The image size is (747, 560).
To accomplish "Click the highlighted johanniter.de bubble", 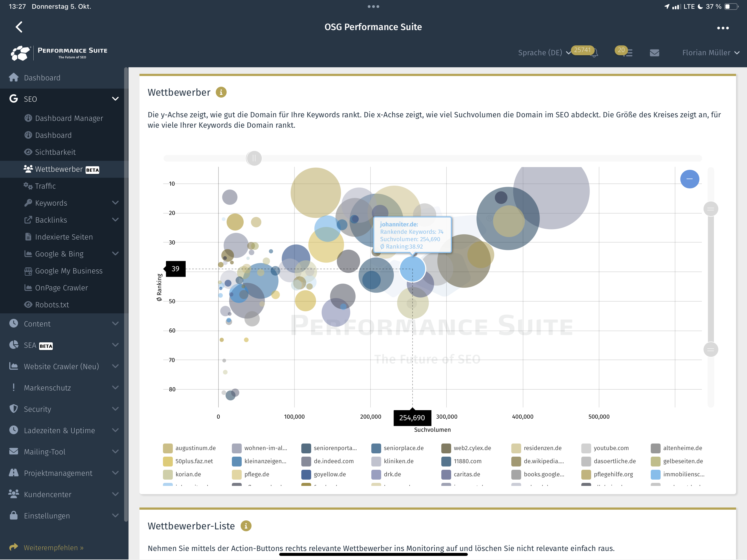I will (412, 269).
